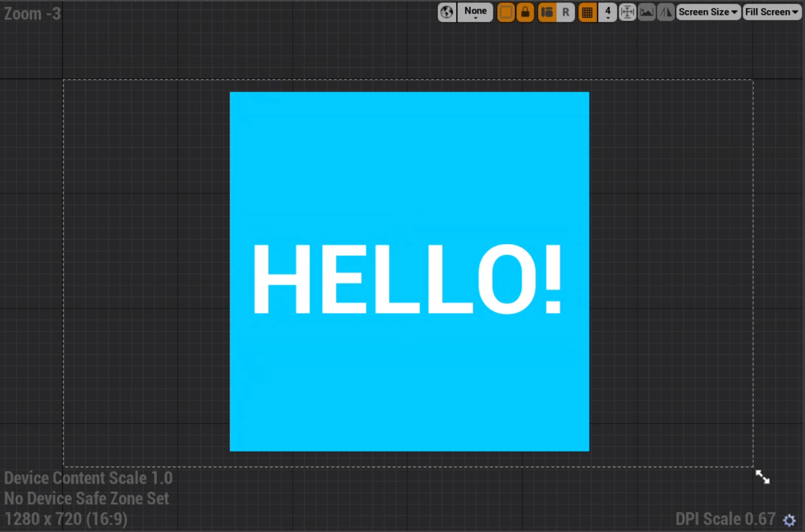
Task: Click the DPI Scale 0.67 text
Action: click(x=726, y=519)
